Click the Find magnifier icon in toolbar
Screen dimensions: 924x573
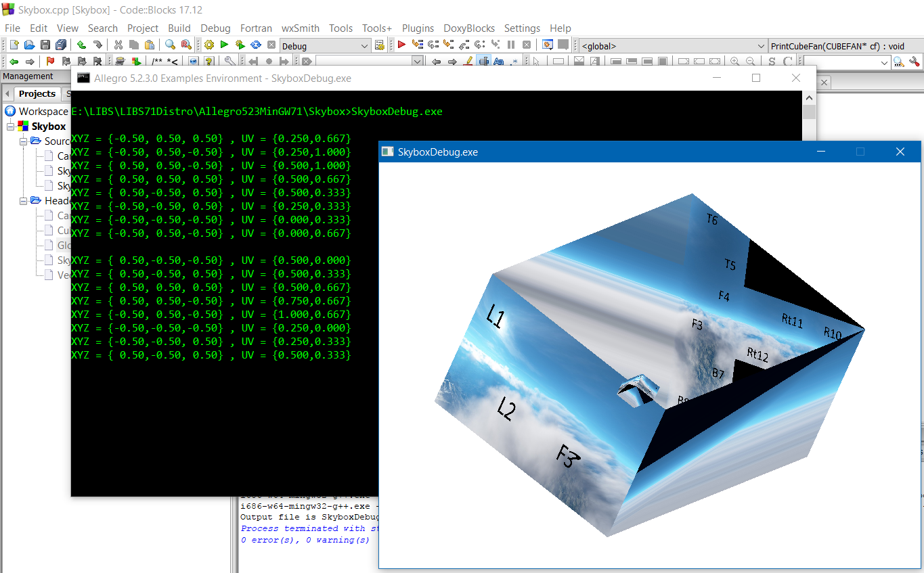(170, 45)
